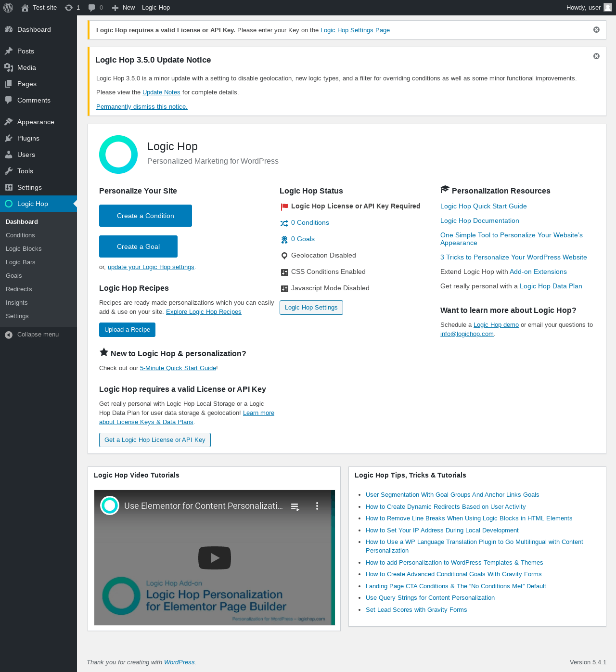
Task: Click the WordPress link in the footer
Action: click(180, 662)
